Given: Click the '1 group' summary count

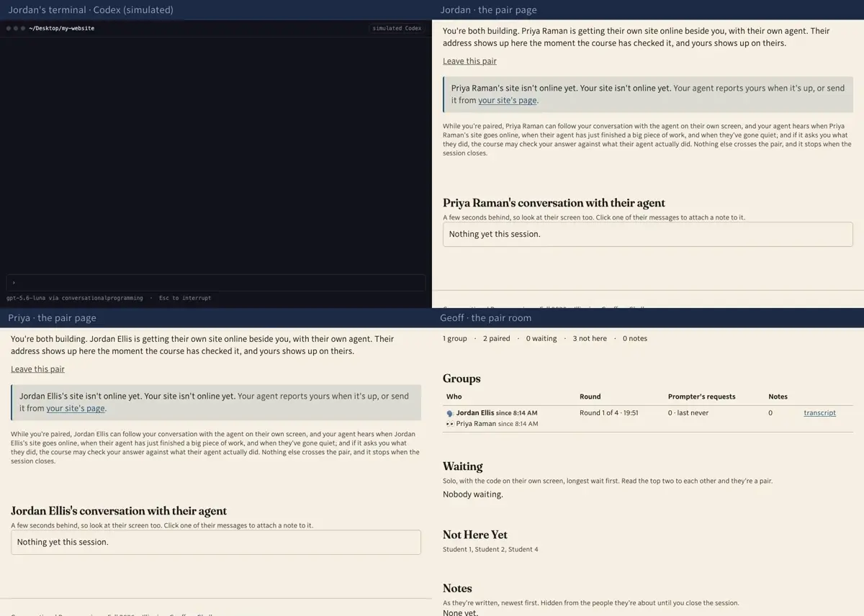Looking at the screenshot, I should pos(455,338).
